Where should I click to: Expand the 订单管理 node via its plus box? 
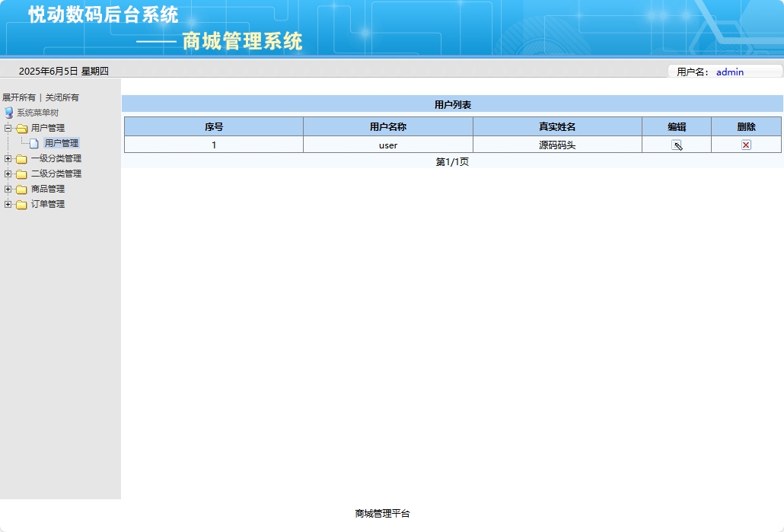coord(8,203)
